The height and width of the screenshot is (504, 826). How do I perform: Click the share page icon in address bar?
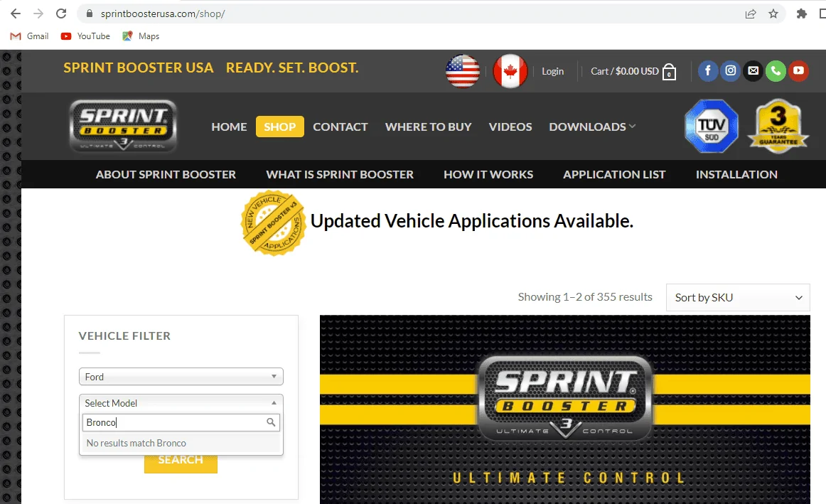751,14
